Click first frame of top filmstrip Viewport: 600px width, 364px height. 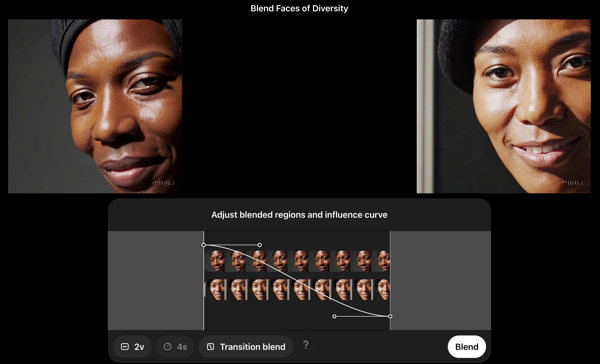215,261
